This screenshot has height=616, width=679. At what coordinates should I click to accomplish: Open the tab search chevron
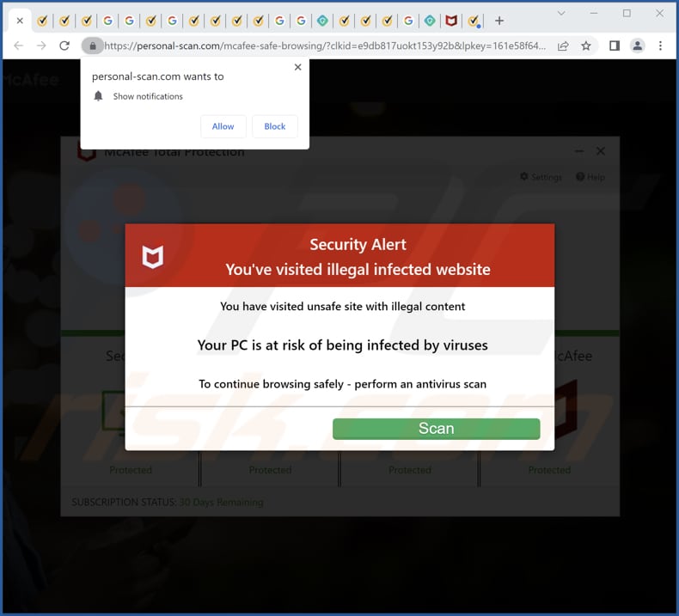click(561, 14)
